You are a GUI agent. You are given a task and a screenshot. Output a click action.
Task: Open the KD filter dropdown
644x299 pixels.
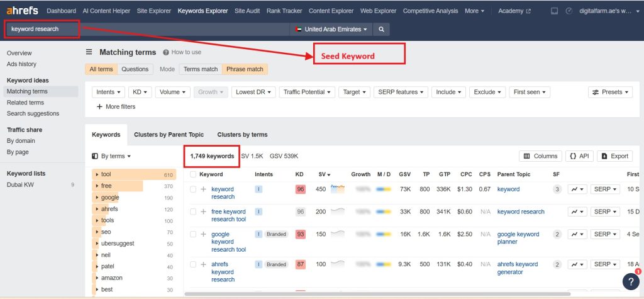point(140,92)
